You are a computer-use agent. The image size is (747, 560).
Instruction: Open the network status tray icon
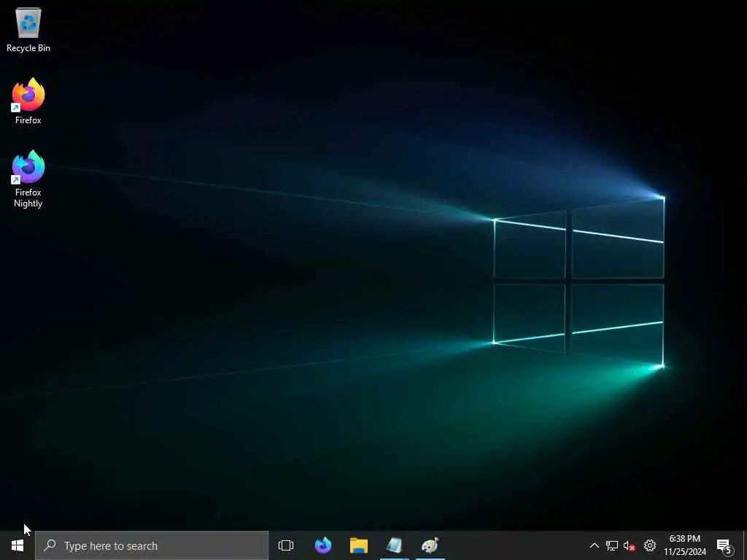[612, 545]
